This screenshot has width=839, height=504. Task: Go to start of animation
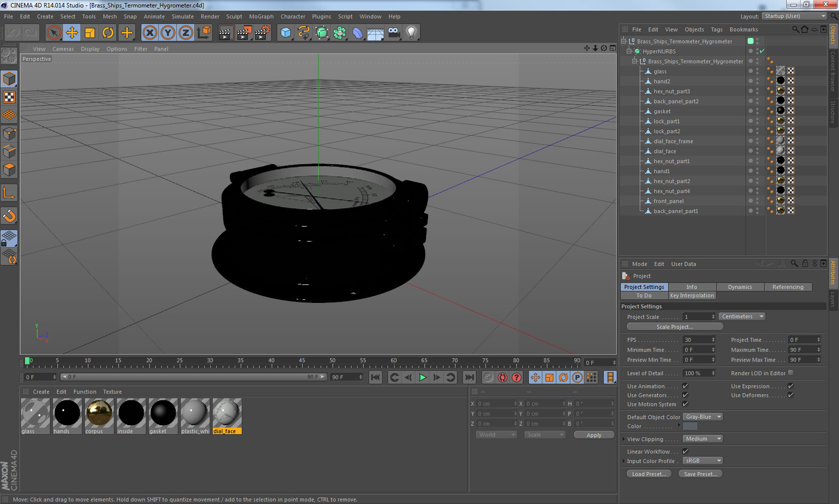pyautogui.click(x=376, y=377)
